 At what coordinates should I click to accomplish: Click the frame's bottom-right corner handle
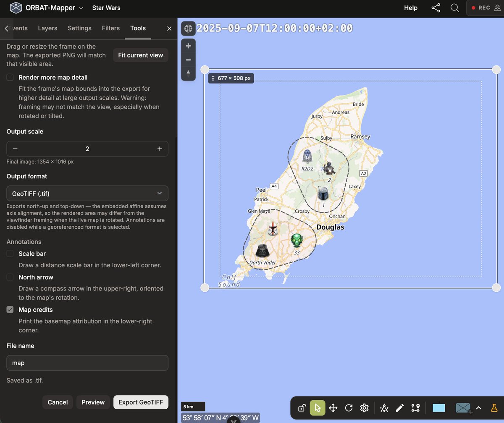point(496,287)
